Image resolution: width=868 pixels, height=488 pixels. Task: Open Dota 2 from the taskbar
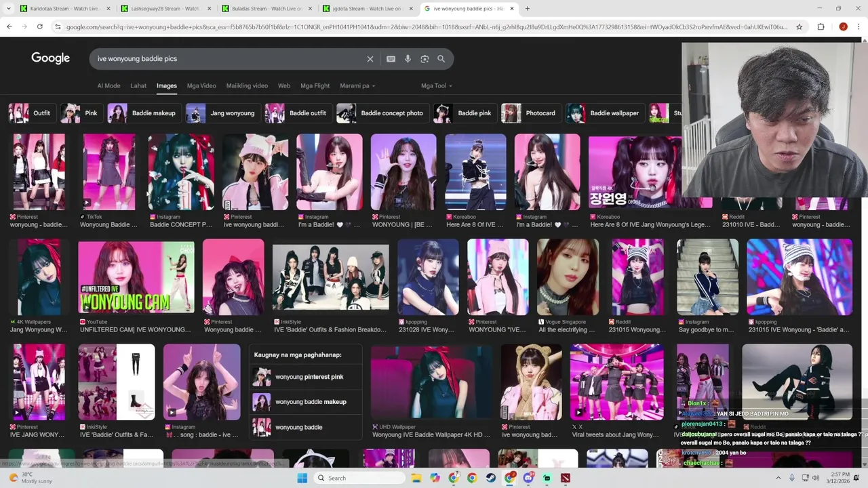tap(566, 478)
